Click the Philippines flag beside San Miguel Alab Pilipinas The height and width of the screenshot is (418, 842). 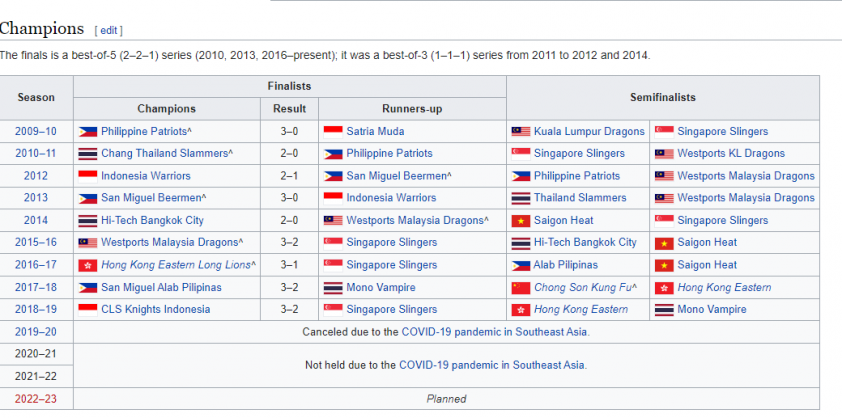point(88,288)
